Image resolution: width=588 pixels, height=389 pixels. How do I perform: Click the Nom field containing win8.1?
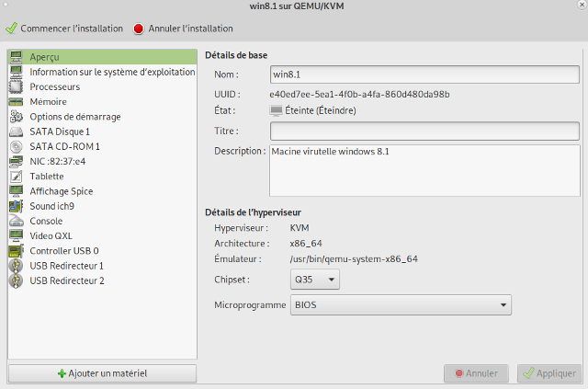tap(424, 74)
